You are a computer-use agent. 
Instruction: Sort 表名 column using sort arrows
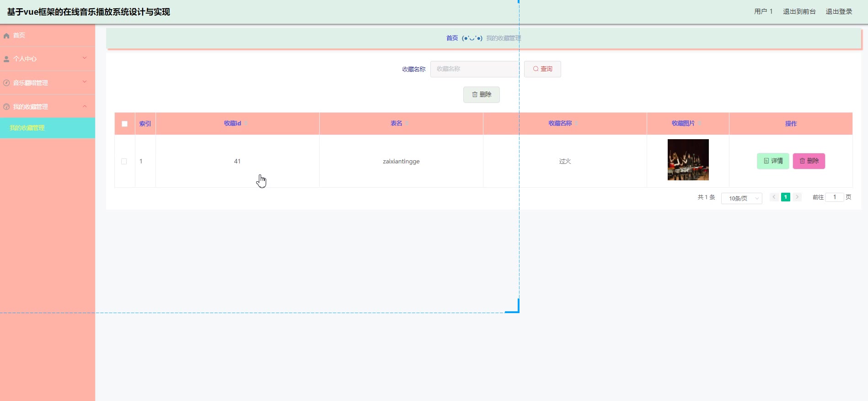[407, 124]
